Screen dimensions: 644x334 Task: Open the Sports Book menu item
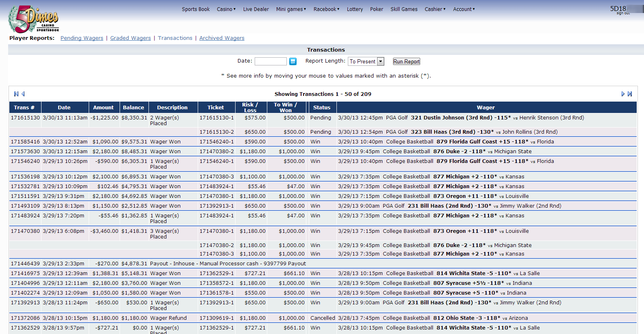coord(196,9)
